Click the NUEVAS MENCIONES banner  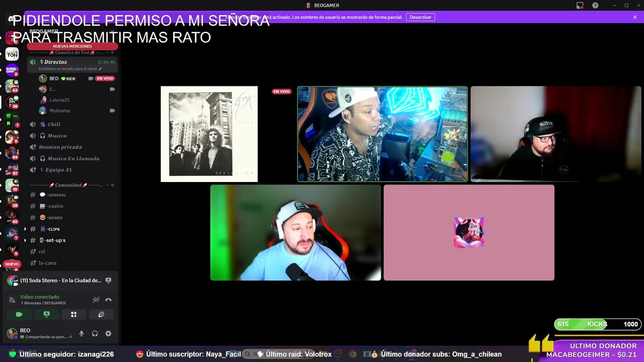(72, 46)
